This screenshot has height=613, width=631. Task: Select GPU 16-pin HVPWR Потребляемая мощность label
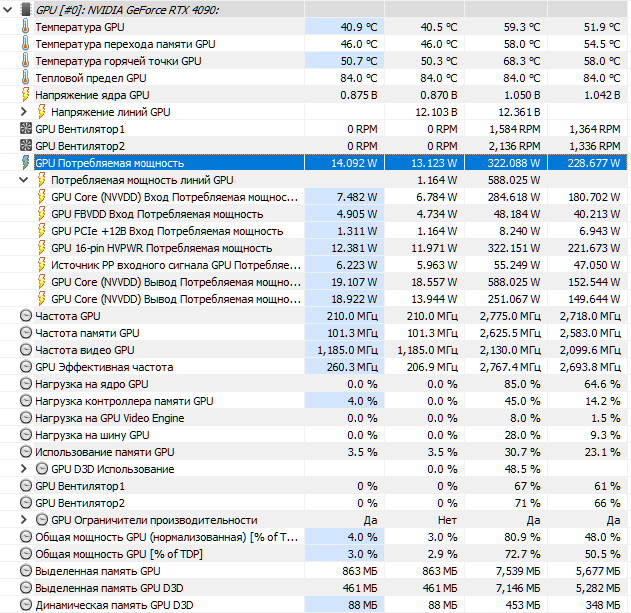tap(161, 248)
